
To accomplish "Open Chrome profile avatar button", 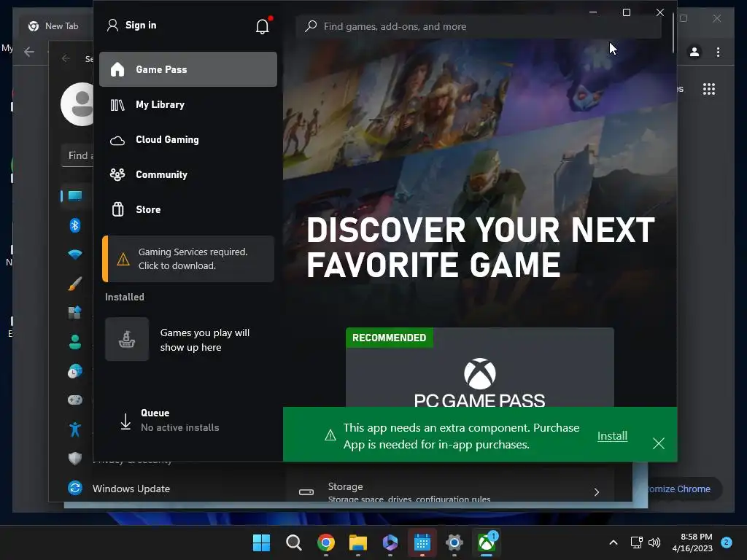I will 694,52.
